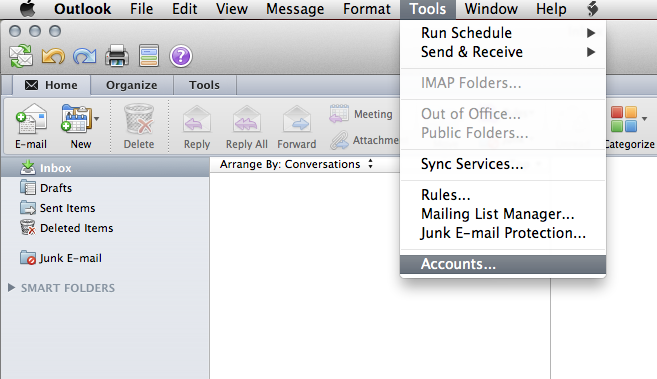Open the Window menu
The height and width of the screenshot is (379, 657).
tap(491, 9)
